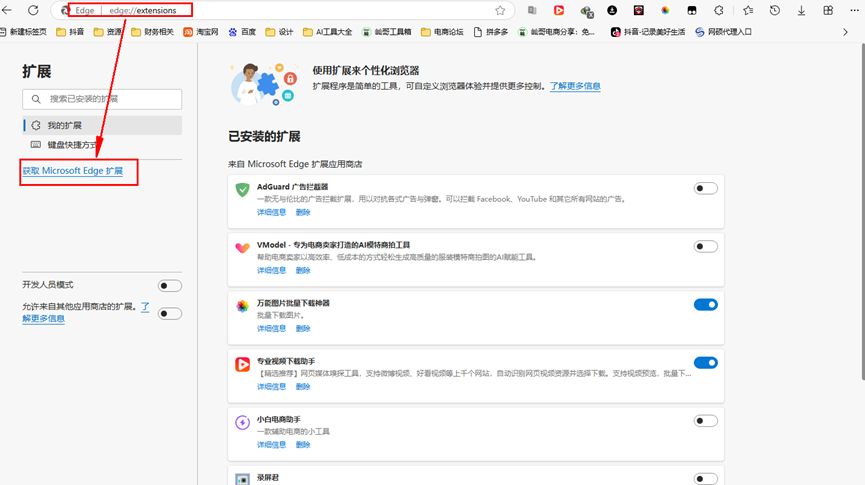
Task: Open the 电商论坛 bookmark folder
Action: (442, 32)
